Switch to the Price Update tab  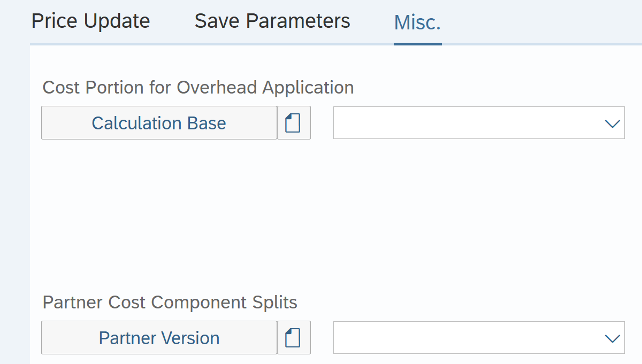tap(90, 21)
